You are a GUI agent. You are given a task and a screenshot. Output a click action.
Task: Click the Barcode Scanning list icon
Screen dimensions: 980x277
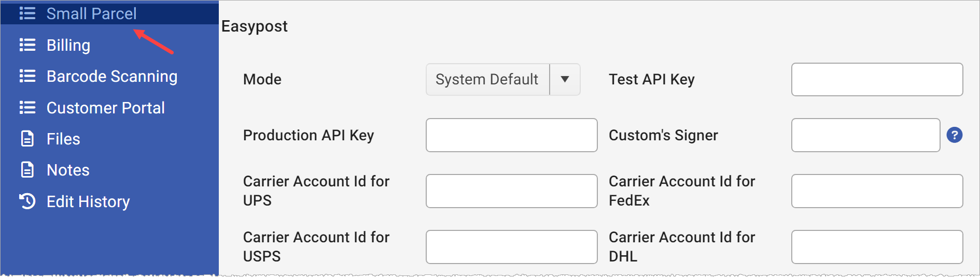point(27,76)
